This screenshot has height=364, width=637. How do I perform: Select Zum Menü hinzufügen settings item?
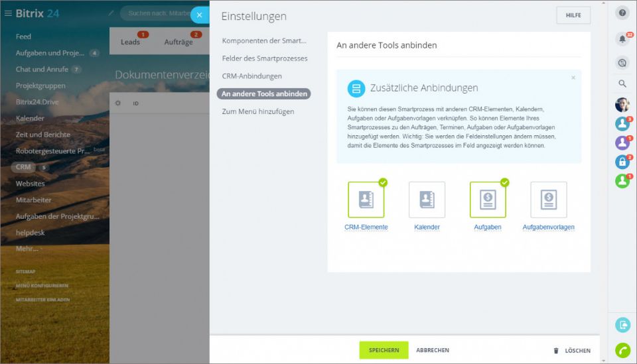[x=257, y=111]
